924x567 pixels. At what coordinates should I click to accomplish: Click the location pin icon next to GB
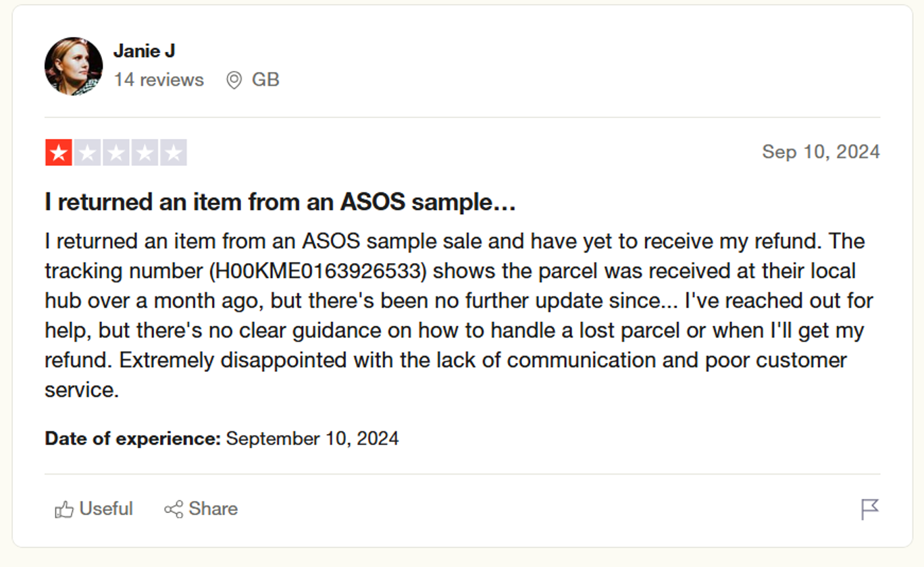234,80
